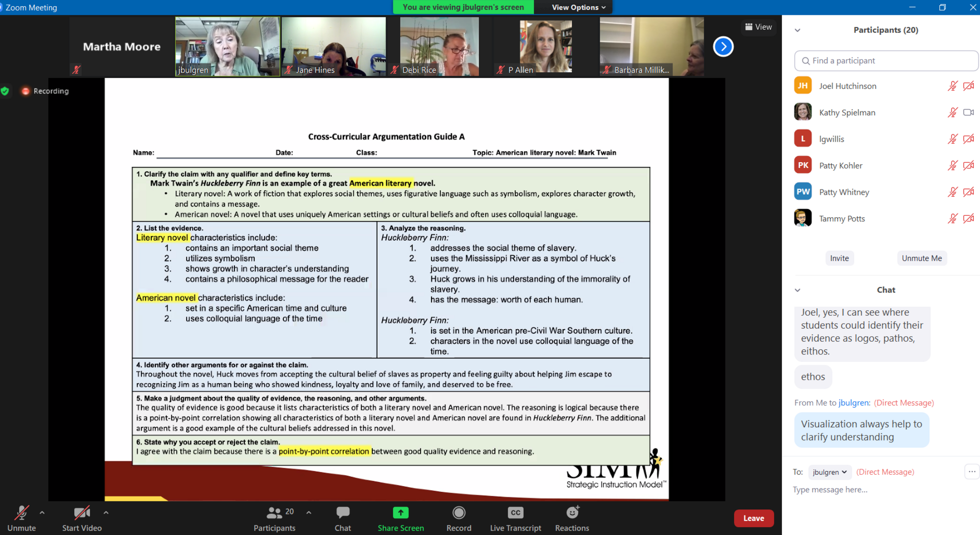Image resolution: width=980 pixels, height=535 pixels.
Task: Open the Participants list icon
Action: pos(274,513)
